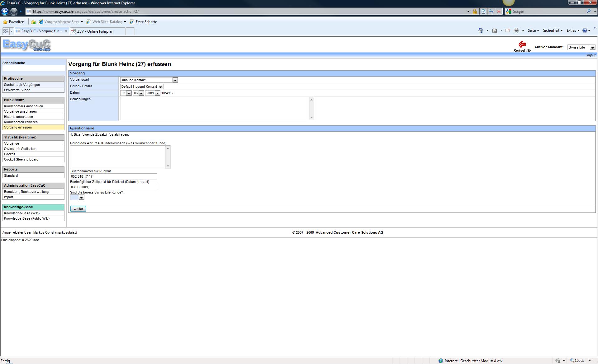Click the printer icon
598x364 pixels.
coord(516,30)
